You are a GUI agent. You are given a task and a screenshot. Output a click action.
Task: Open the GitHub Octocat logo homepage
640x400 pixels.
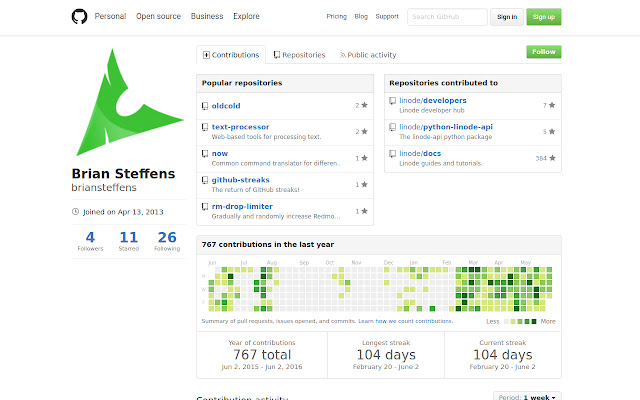pos(79,16)
